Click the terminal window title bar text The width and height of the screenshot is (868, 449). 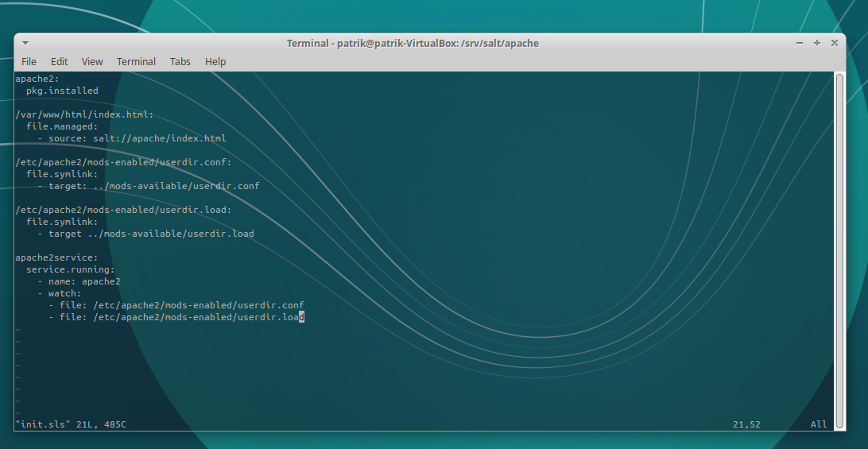tap(413, 43)
